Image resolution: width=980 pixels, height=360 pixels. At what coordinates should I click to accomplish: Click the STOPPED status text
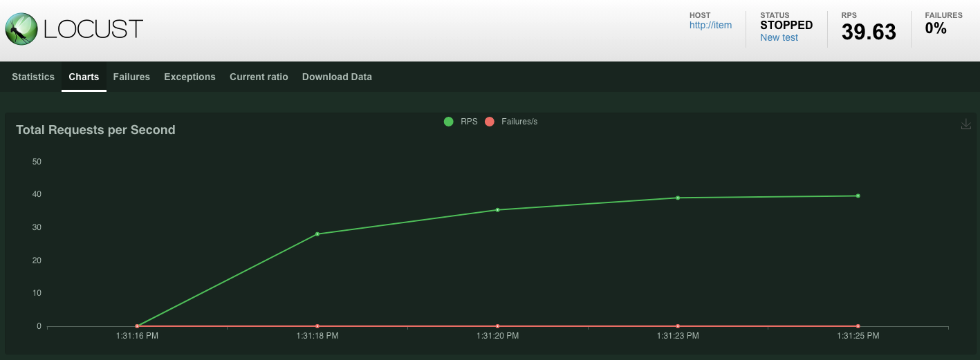click(786, 26)
